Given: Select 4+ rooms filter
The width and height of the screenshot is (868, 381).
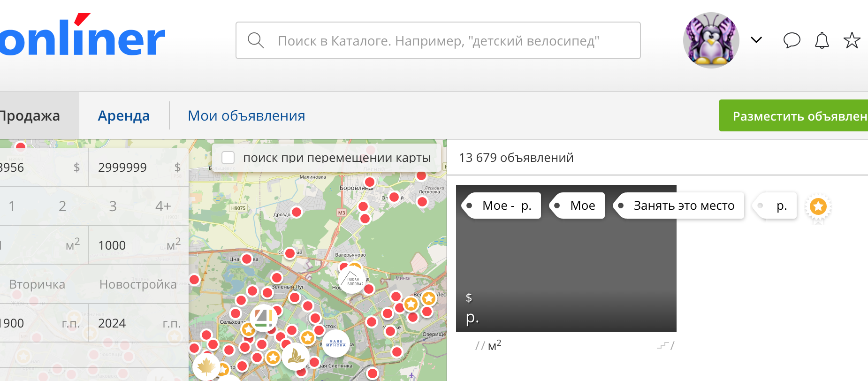Looking at the screenshot, I should (163, 206).
